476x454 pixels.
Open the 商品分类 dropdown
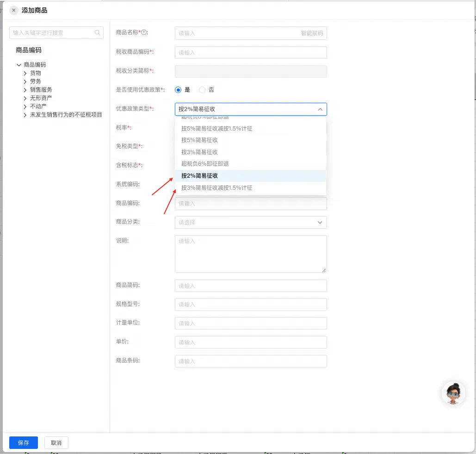point(251,222)
